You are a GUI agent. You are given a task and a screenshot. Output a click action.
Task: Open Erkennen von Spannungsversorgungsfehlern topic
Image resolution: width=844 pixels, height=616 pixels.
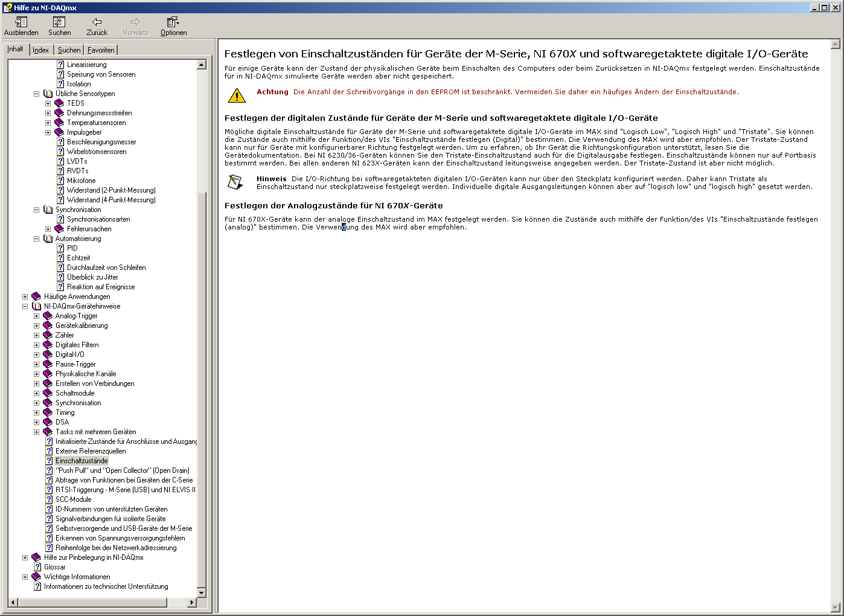[120, 538]
